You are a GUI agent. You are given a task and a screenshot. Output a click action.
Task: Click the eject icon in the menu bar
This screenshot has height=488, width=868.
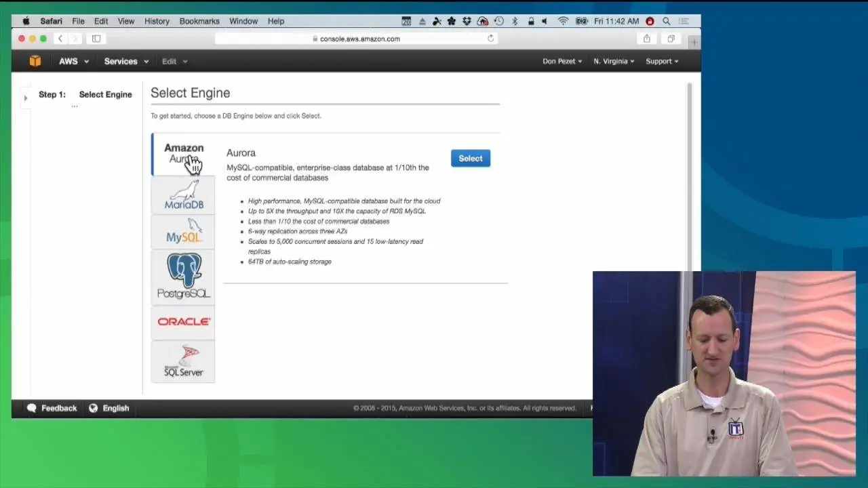pos(421,21)
